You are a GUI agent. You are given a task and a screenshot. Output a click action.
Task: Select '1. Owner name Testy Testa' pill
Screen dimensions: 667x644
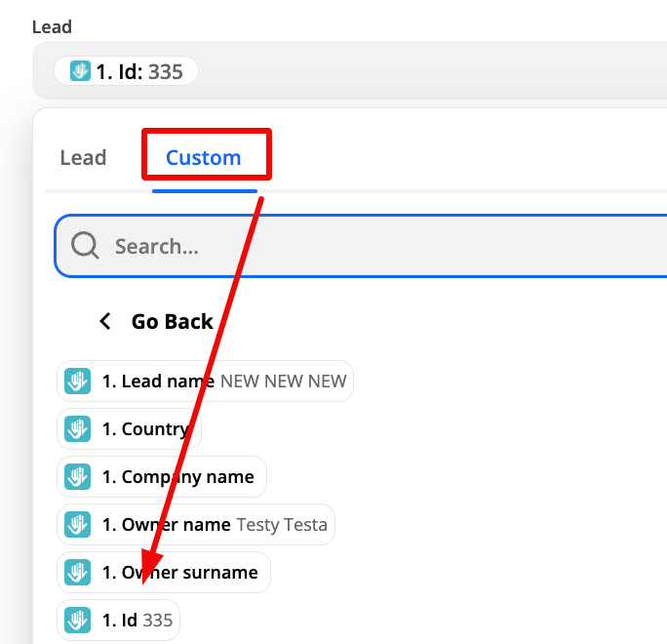click(196, 524)
